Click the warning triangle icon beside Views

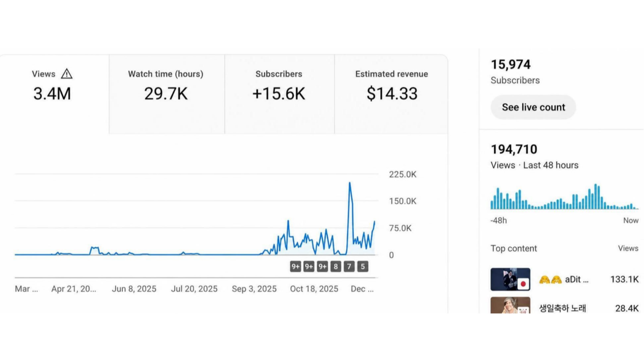[x=66, y=74]
